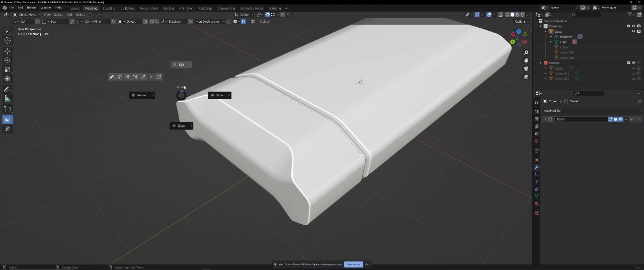Select the Rotate tool in left toolbar
Image resolution: width=644 pixels, height=270 pixels.
click(x=7, y=60)
